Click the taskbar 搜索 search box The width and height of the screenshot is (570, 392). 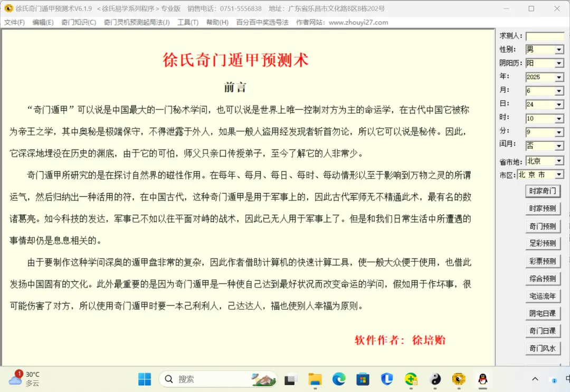point(218,379)
